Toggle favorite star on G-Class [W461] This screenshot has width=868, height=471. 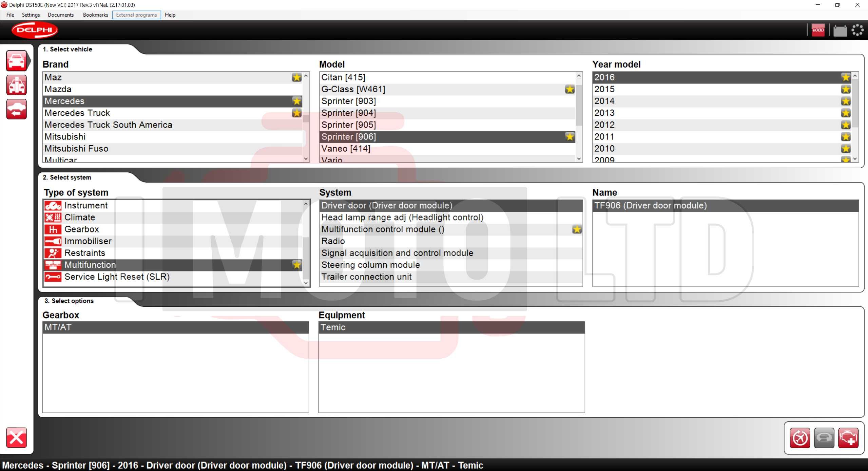[570, 89]
